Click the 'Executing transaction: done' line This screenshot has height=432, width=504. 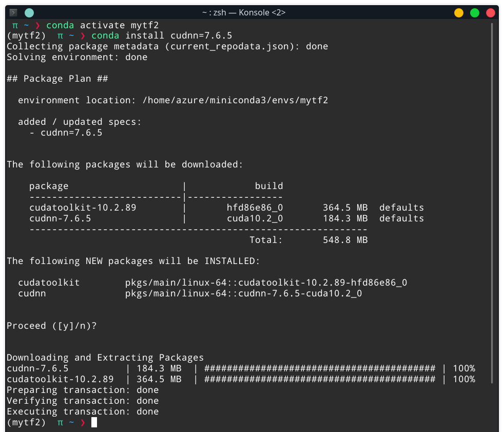click(83, 412)
